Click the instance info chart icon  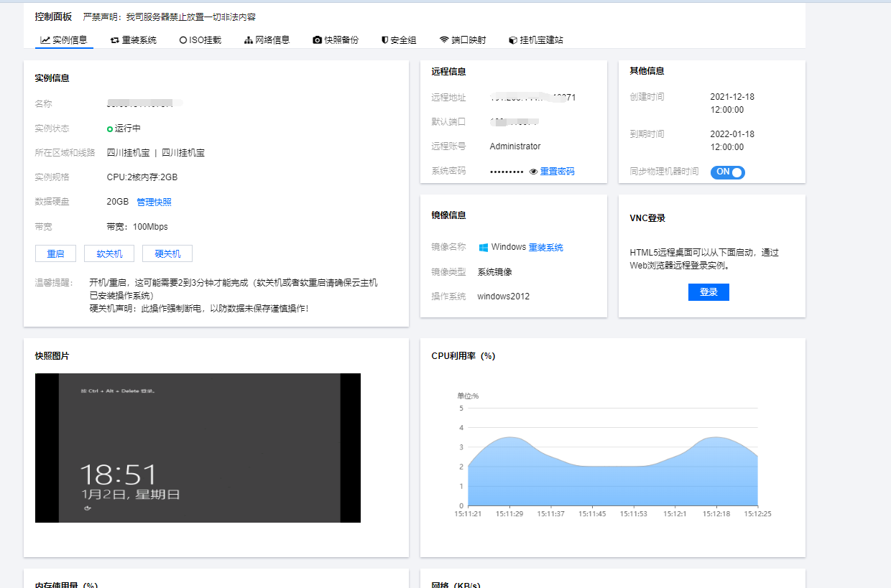tap(45, 40)
